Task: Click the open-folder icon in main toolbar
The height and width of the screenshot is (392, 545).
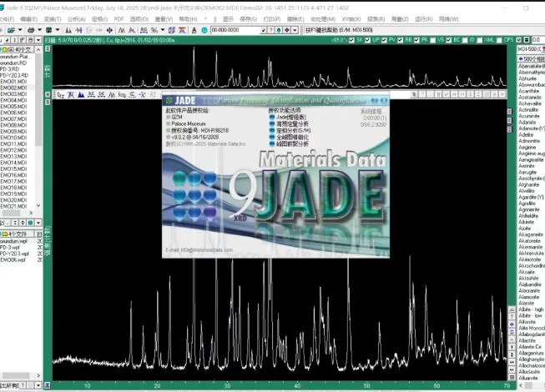Action: point(12,30)
